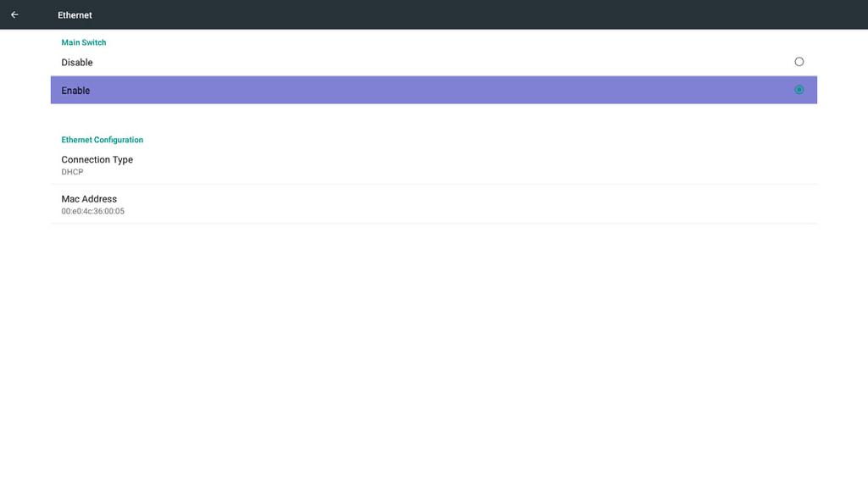Click the Ethernet title in header
The height and width of the screenshot is (488, 868).
click(75, 15)
